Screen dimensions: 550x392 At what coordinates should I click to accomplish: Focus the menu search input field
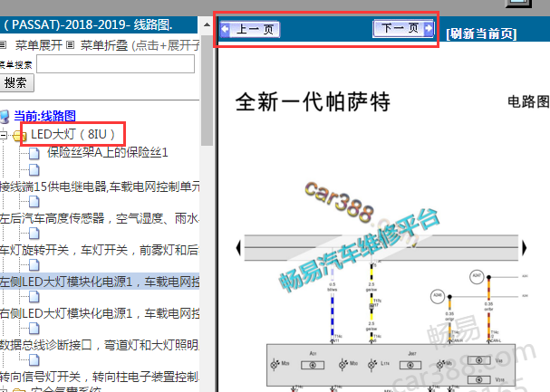point(115,63)
